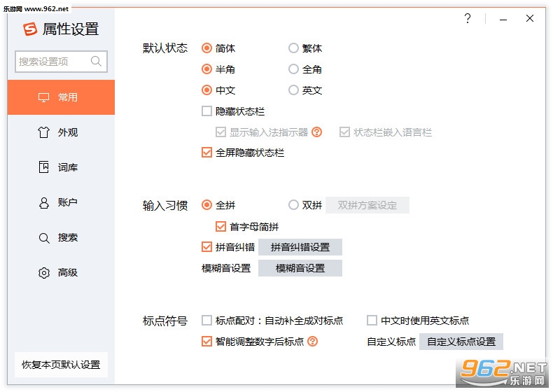Click the 自定义标点 label text
This screenshot has height=392, width=553.
click(x=391, y=342)
